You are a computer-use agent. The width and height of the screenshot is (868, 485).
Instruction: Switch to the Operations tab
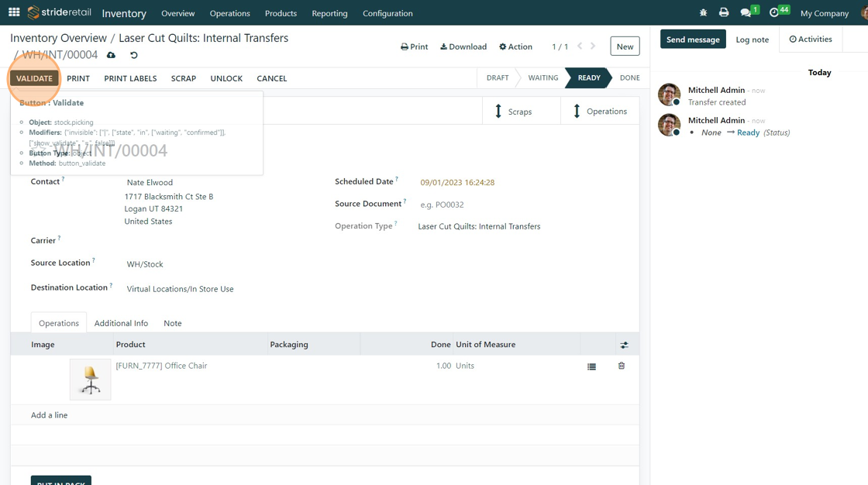59,323
